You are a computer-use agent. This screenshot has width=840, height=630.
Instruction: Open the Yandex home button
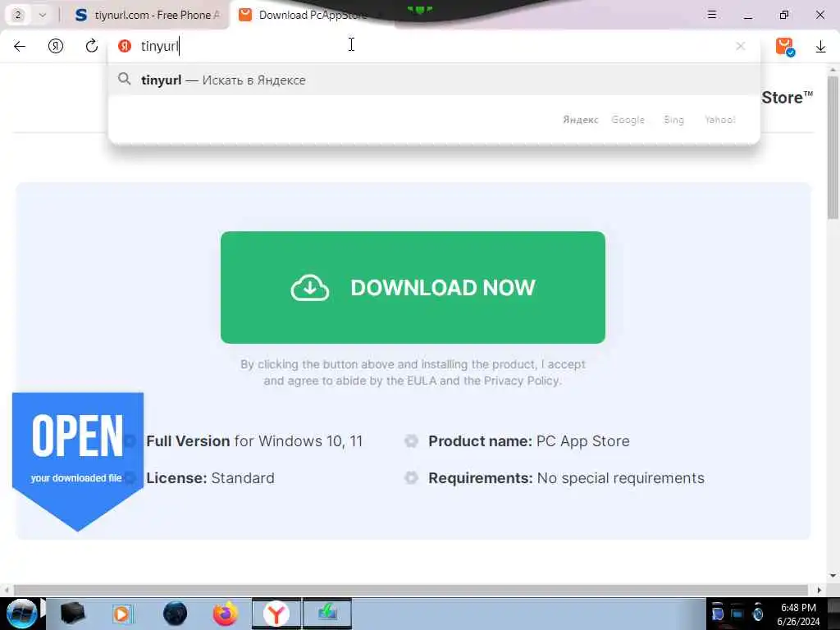56,46
